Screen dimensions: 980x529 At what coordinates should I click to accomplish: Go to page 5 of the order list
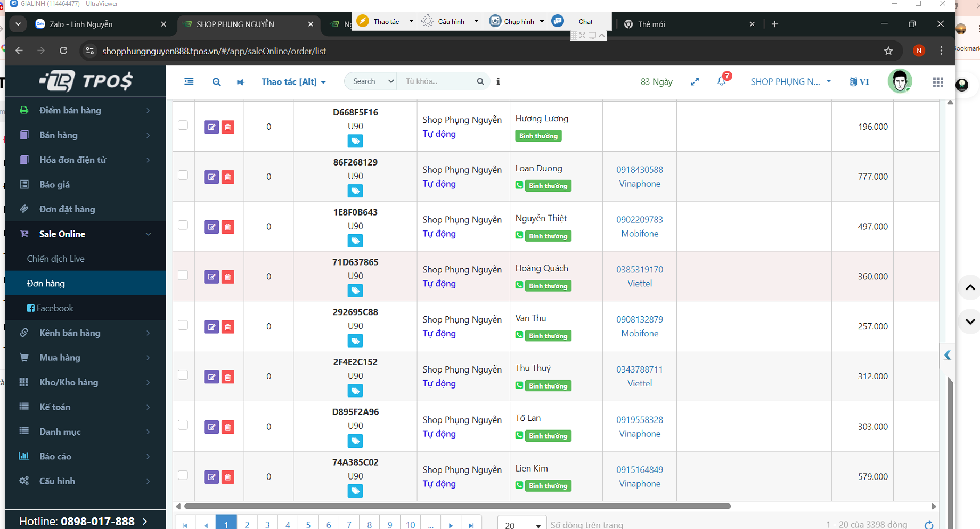click(x=308, y=525)
